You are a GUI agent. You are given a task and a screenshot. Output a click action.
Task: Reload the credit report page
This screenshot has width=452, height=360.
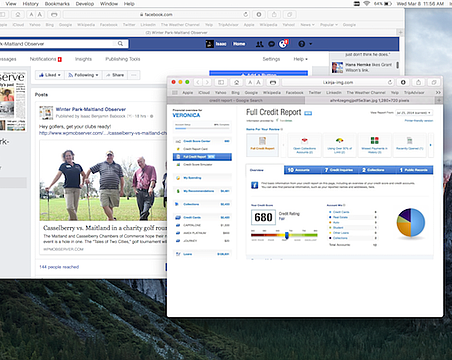[390, 82]
